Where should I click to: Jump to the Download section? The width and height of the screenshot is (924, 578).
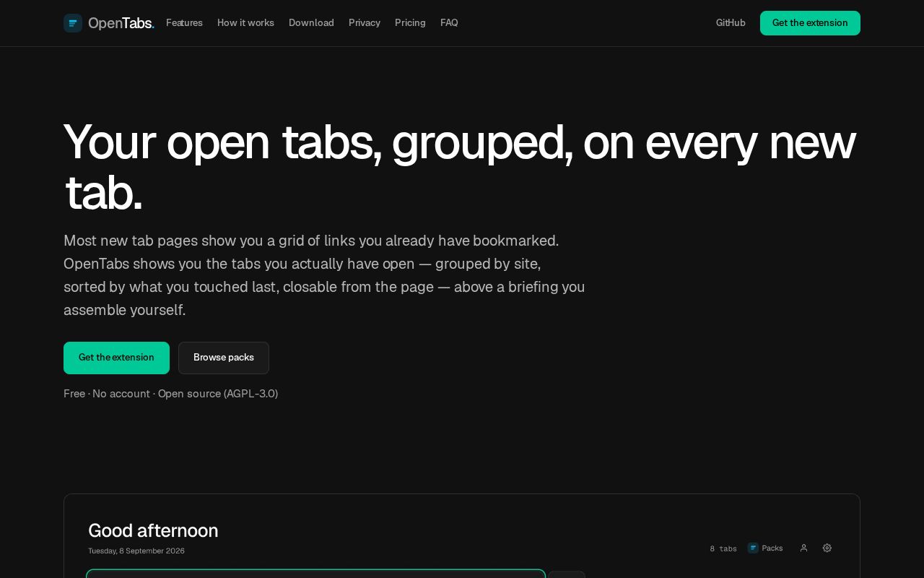pyautogui.click(x=311, y=23)
